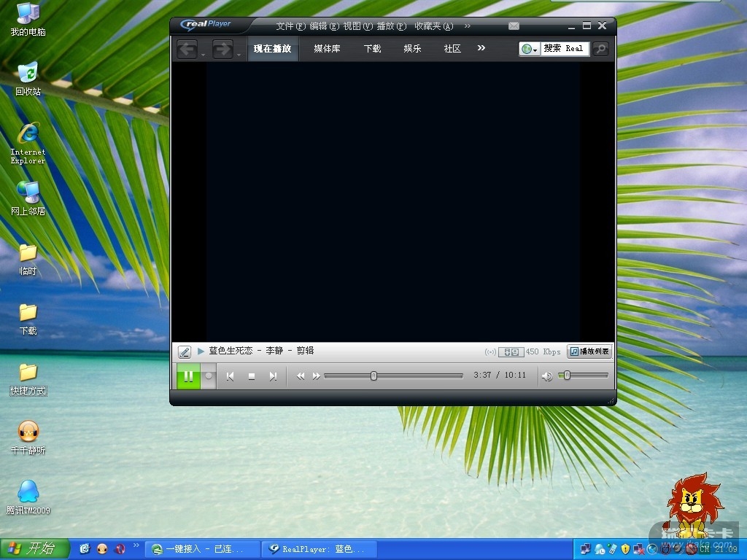Expand more tabs with the double chevron

[481, 48]
